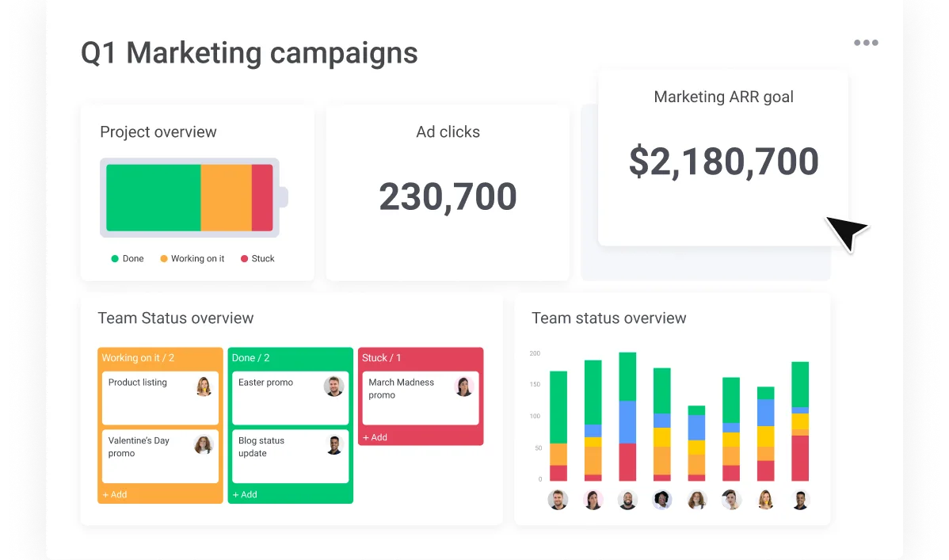
Task: Click the tallest third stacked bar
Action: pos(627,417)
